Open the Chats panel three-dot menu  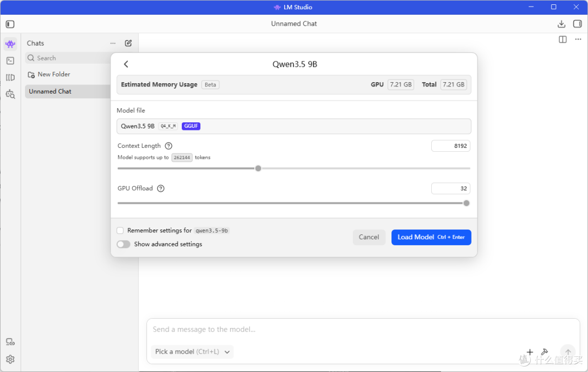[113, 43]
